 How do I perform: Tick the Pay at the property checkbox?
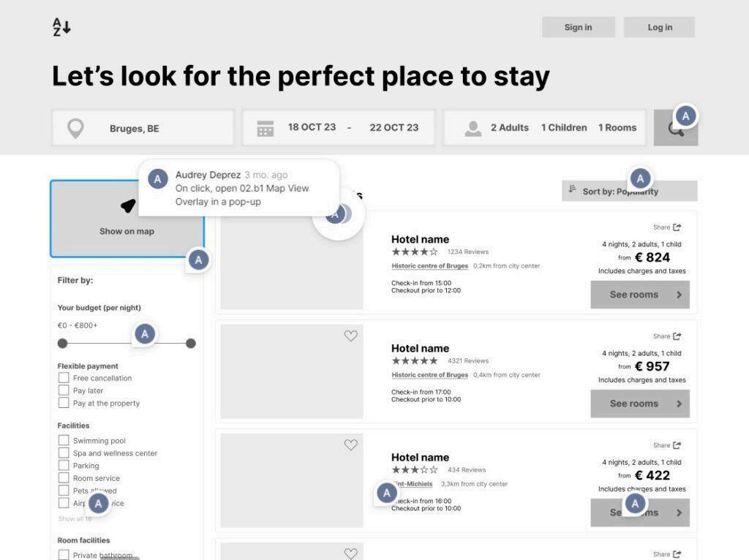[x=64, y=403]
